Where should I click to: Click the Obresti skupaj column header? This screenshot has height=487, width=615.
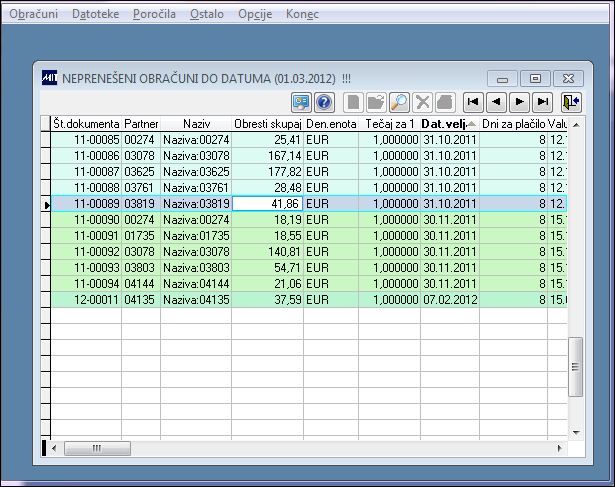267,124
